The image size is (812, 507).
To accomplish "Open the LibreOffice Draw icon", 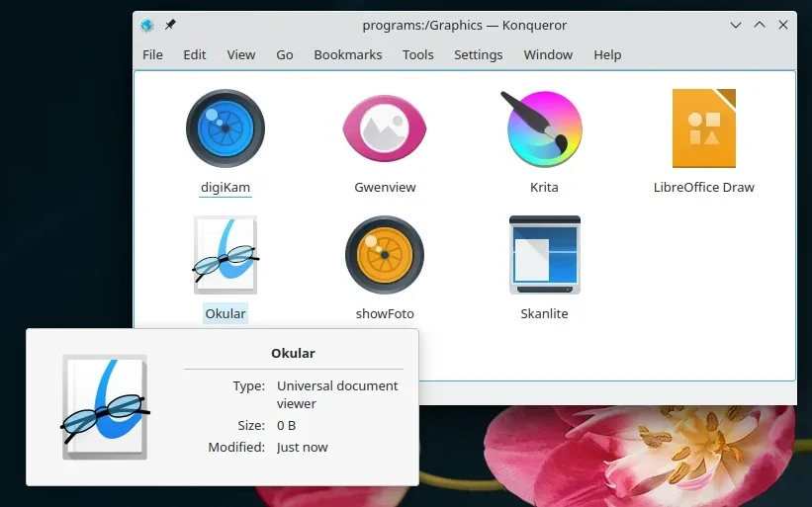I will pyautogui.click(x=703, y=128).
